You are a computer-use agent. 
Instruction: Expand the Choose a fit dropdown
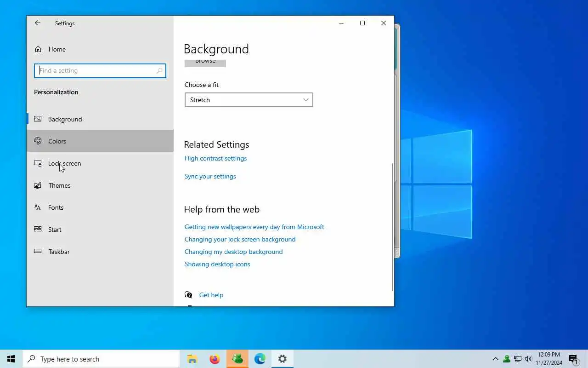click(249, 100)
